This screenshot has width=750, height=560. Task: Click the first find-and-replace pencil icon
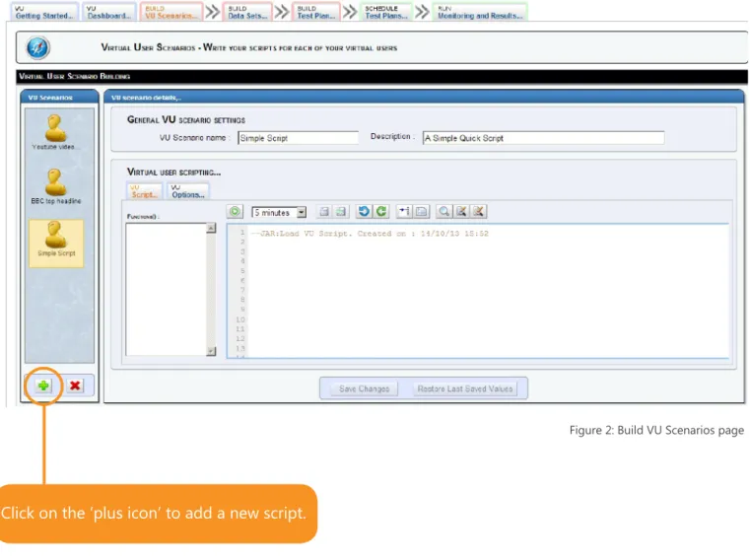click(x=461, y=212)
